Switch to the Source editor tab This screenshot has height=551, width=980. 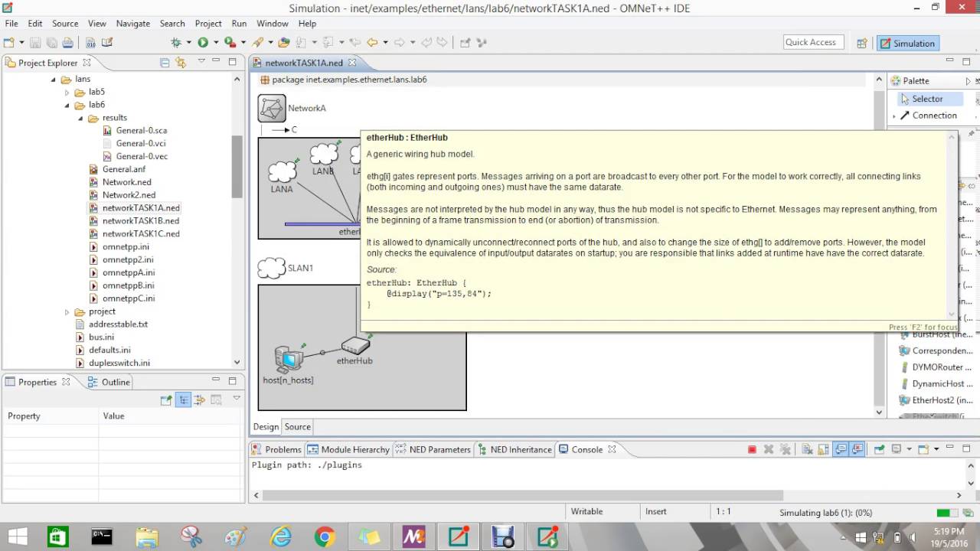tap(297, 427)
